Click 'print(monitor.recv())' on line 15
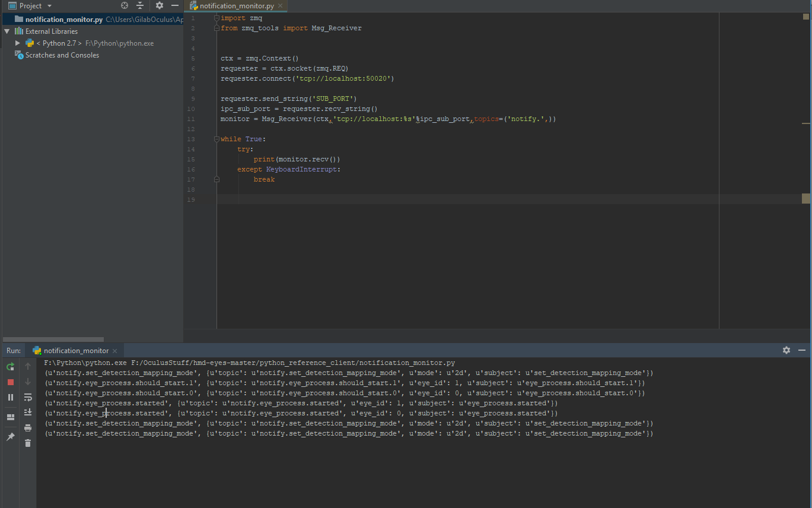 [x=297, y=159]
